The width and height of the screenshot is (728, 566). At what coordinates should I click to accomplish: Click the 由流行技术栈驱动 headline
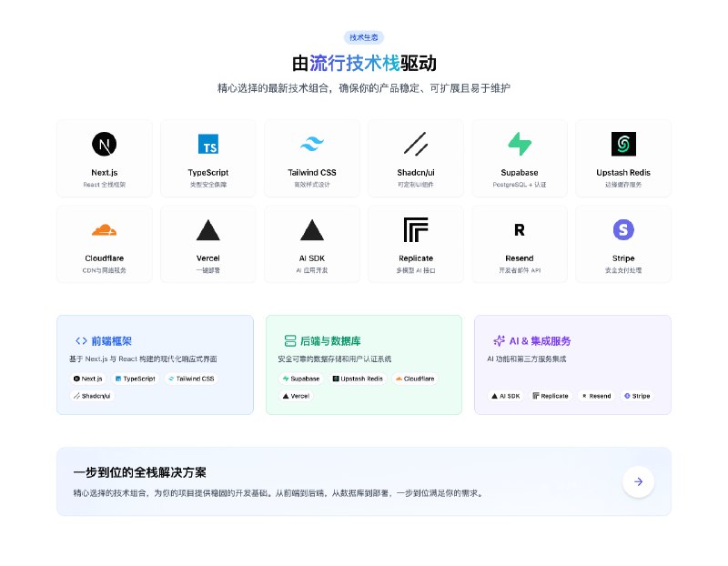point(364,63)
